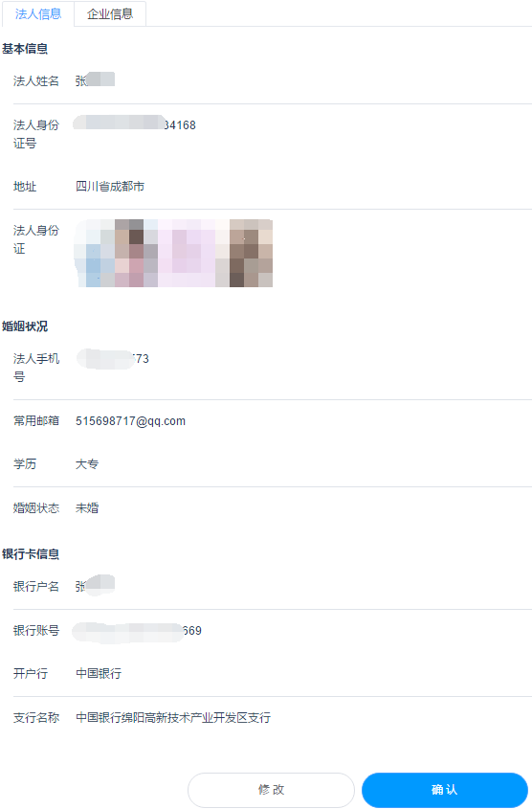The image size is (532, 809).
Task: Click phone number ending in 73
Action: click(113, 359)
